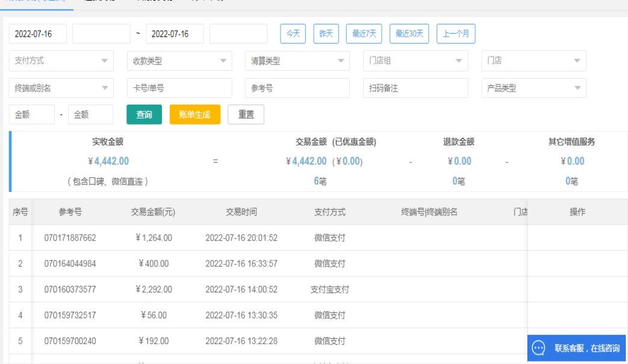Open the 门店组 dropdown
The height and width of the screenshot is (364, 628).
click(415, 61)
